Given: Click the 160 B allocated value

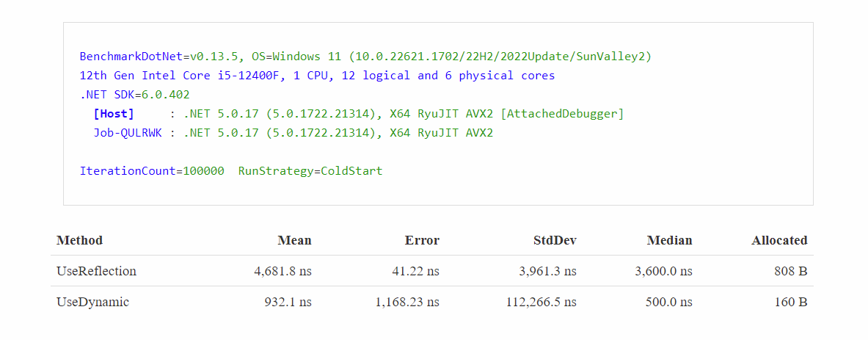Looking at the screenshot, I should pos(791,302).
